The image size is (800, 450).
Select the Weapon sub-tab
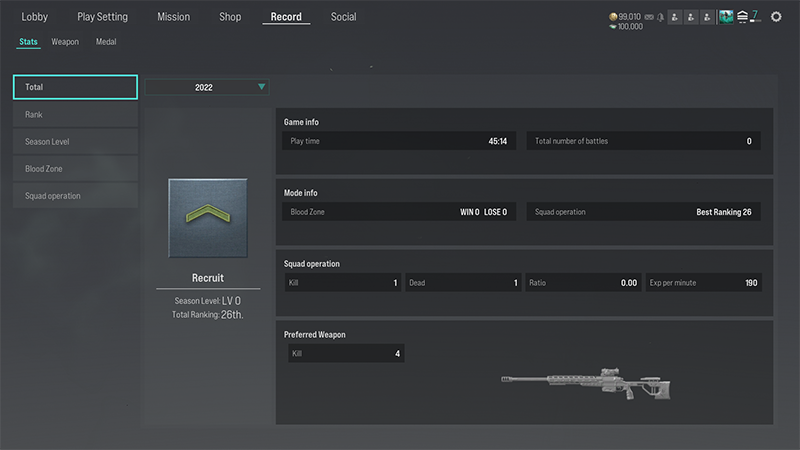pos(65,42)
